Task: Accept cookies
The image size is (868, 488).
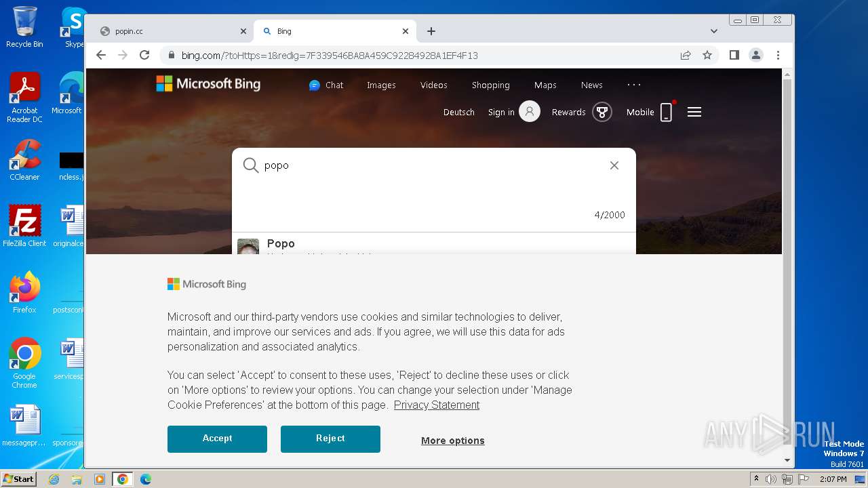Action: (x=217, y=439)
